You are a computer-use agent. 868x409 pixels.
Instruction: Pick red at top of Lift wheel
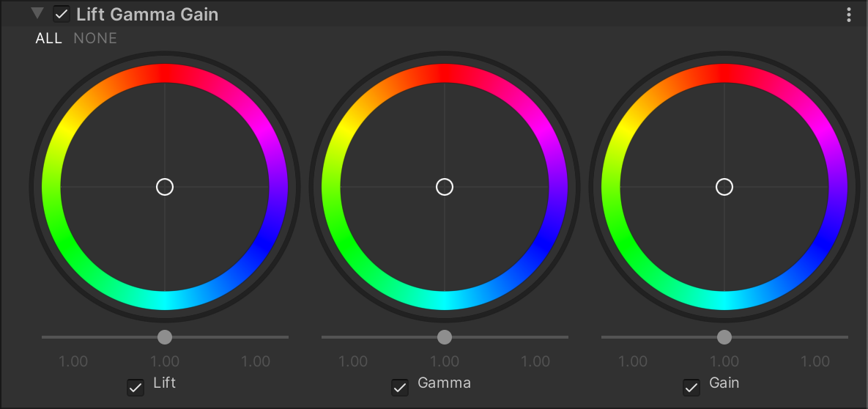165,73
